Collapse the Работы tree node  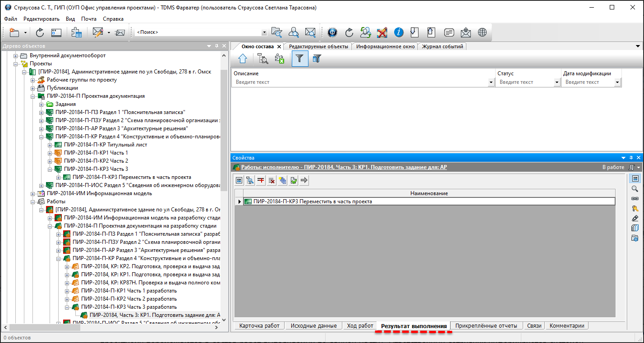pyautogui.click(x=32, y=201)
